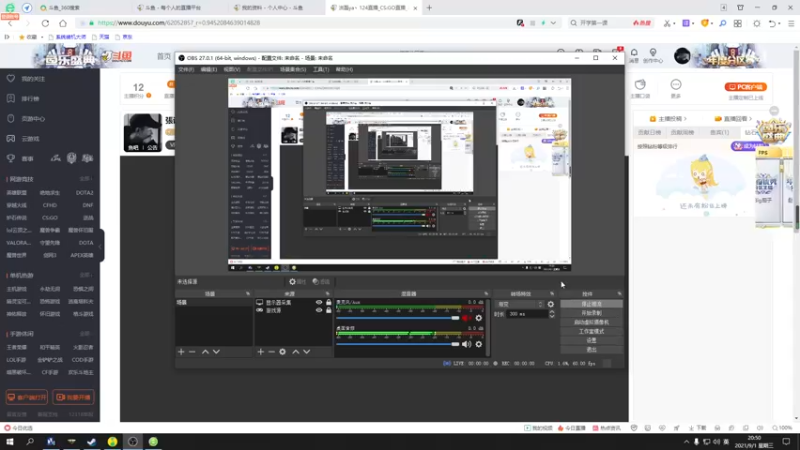
Task: Pop out the scene transitions dock
Action: point(552,294)
